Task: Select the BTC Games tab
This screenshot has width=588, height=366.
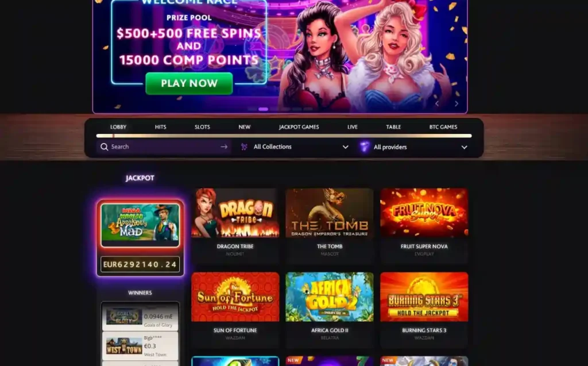Action: pos(443,127)
